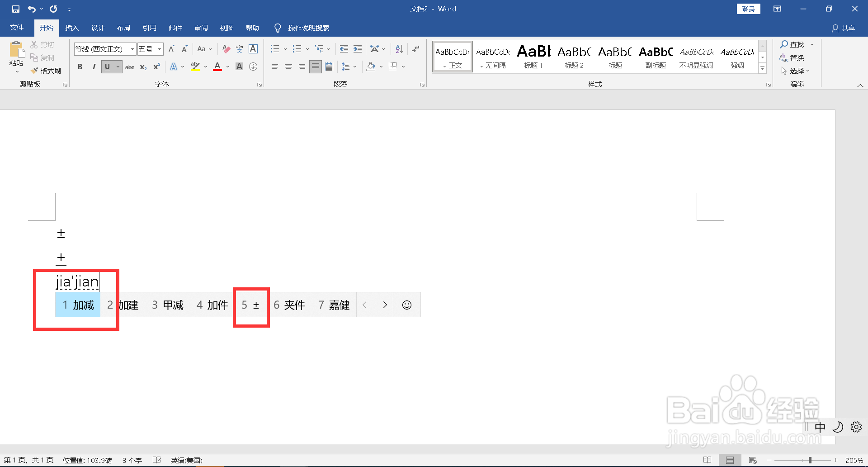Switch to the 布局 (Layout) tab
868x467 pixels.
[123, 28]
